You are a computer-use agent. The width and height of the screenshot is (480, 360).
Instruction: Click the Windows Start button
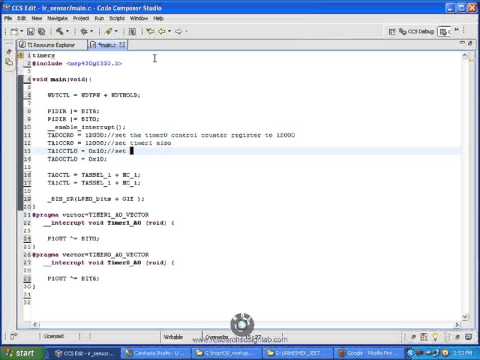[22, 353]
